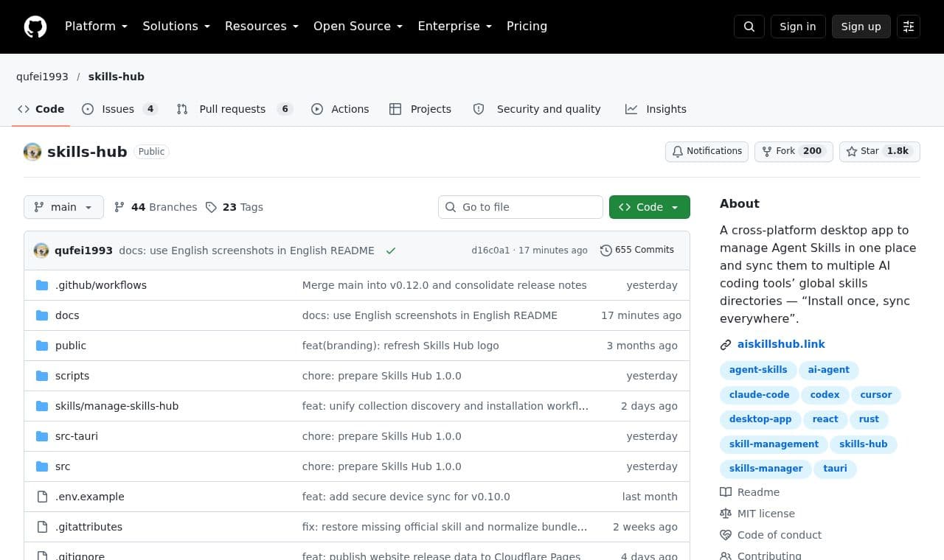Click the file icon for .env.example
This screenshot has width=944, height=560.
coord(42,497)
